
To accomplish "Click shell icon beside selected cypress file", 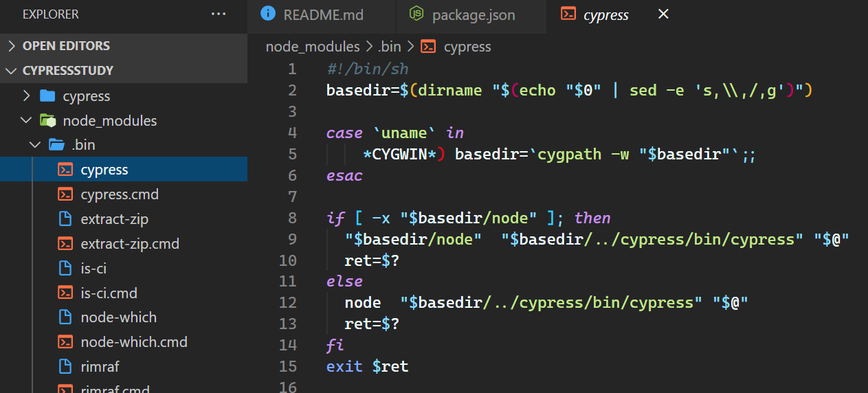I will pos(65,170).
